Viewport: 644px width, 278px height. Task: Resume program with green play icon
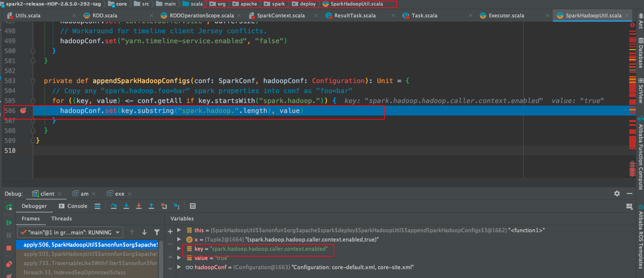coord(9,223)
